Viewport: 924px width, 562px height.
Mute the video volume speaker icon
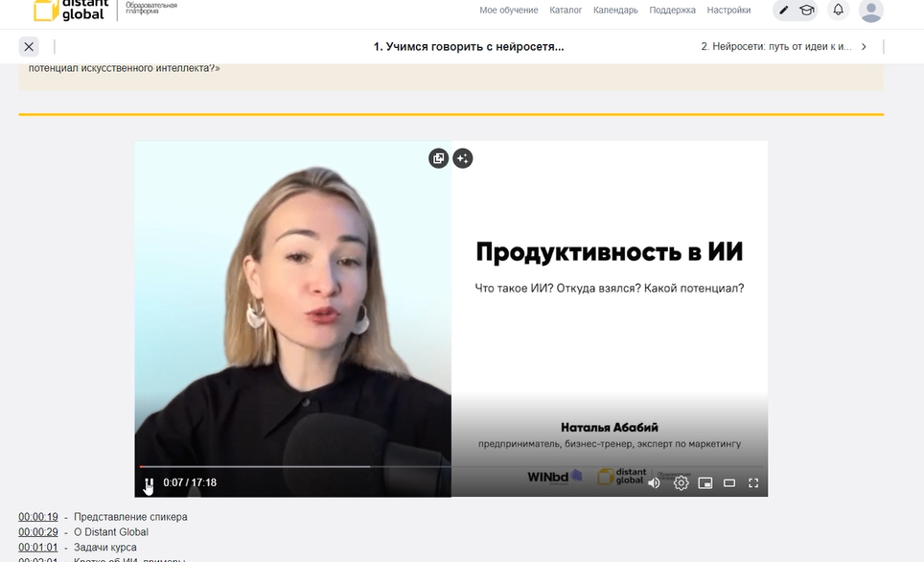[654, 483]
